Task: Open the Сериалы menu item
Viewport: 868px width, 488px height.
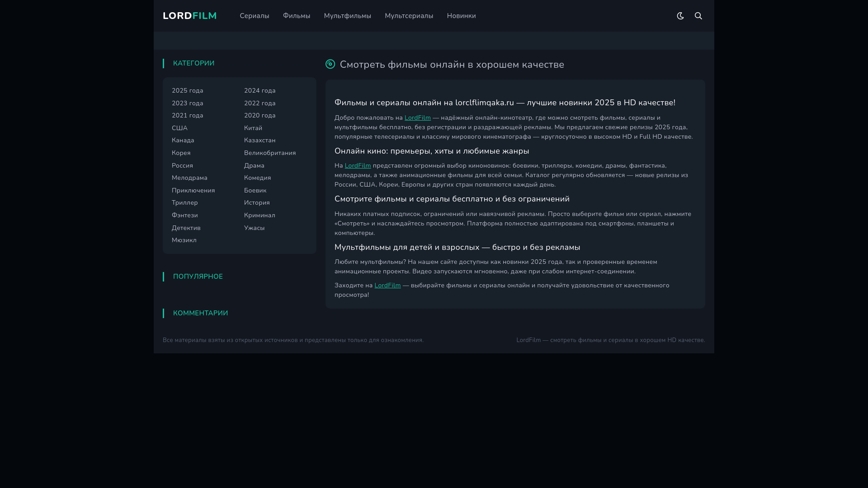Action: pyautogui.click(x=254, y=16)
